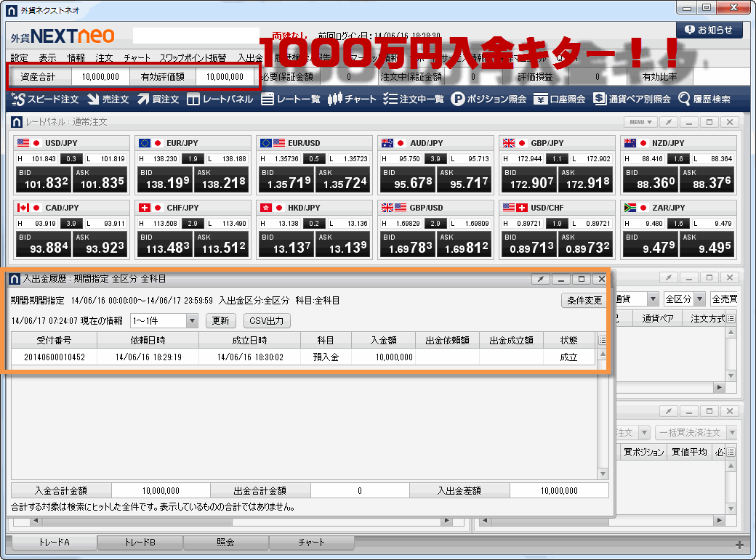Open the 設定 settings menu
This screenshot has width=756, height=560.
(20, 58)
